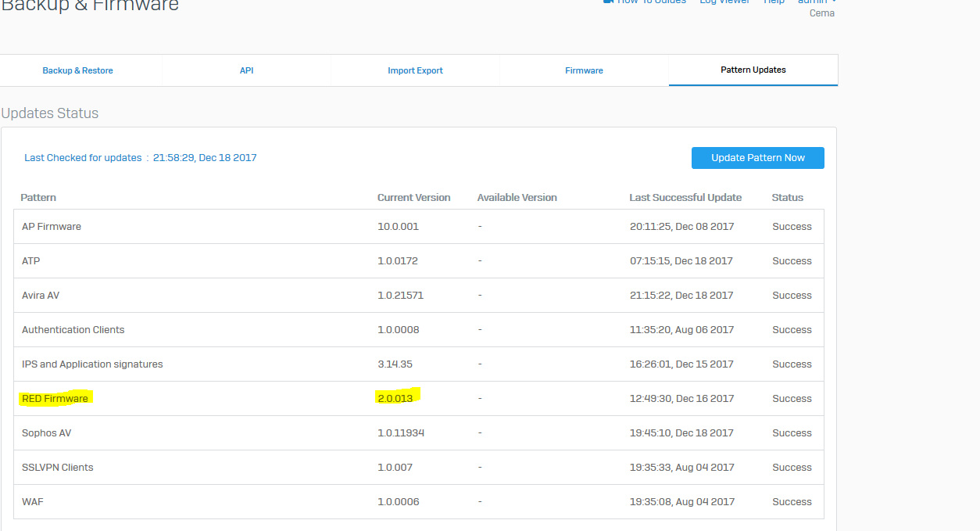Go to the Firmware tab
Image resolution: width=980 pixels, height=531 pixels.
pos(584,70)
